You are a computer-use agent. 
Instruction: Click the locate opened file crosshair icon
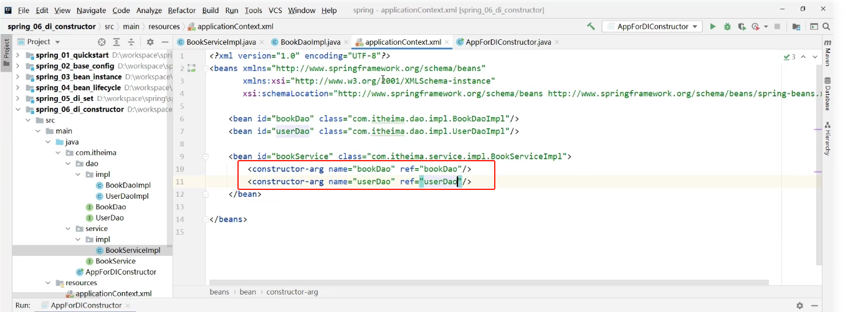(x=102, y=42)
